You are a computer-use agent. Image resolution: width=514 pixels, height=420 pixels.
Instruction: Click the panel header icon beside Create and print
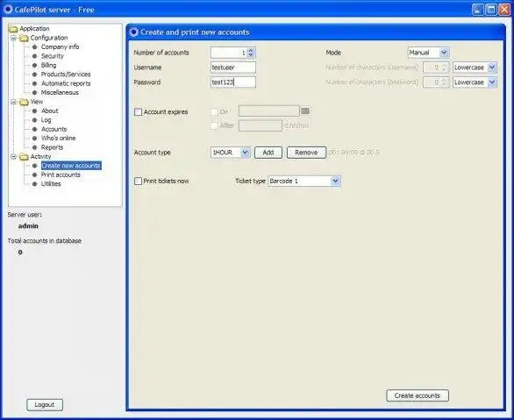(133, 32)
